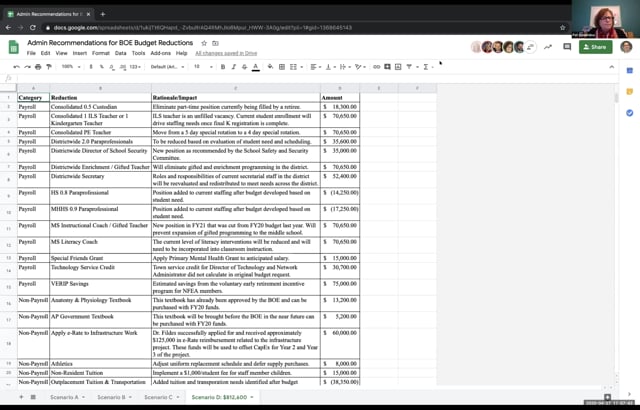Viewport: 640px width, 410px height.
Task: Open the font family dropdown
Action: click(167, 67)
